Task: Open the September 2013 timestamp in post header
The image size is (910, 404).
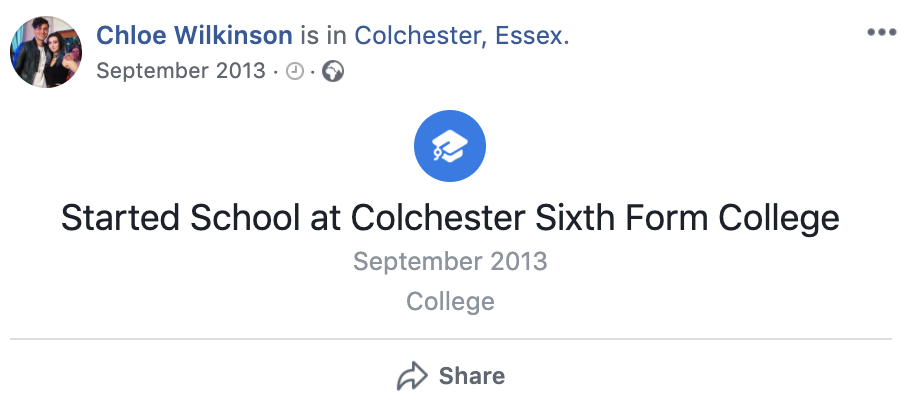Action: coord(181,72)
